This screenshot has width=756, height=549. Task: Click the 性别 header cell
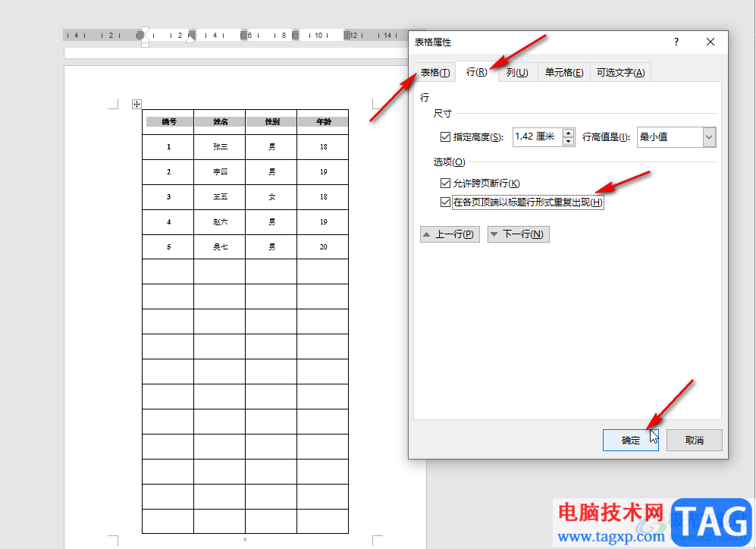(x=271, y=122)
